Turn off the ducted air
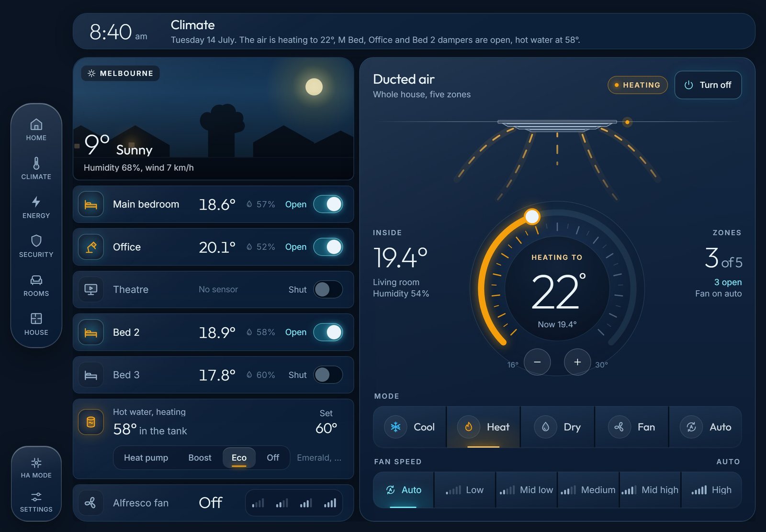766x532 pixels. pyautogui.click(x=708, y=85)
